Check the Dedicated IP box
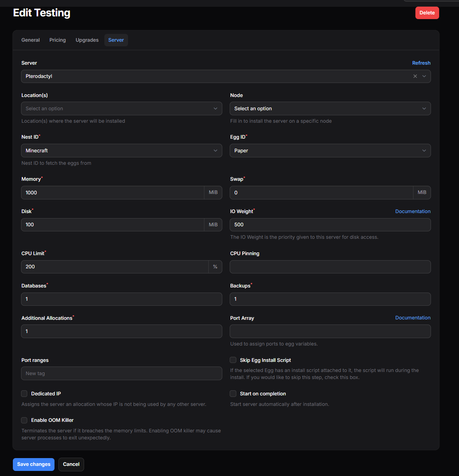459x476 pixels. tap(24, 394)
